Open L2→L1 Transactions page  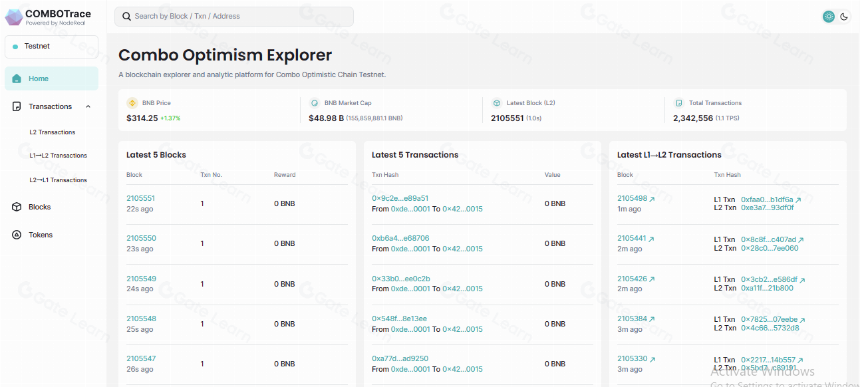click(x=58, y=180)
